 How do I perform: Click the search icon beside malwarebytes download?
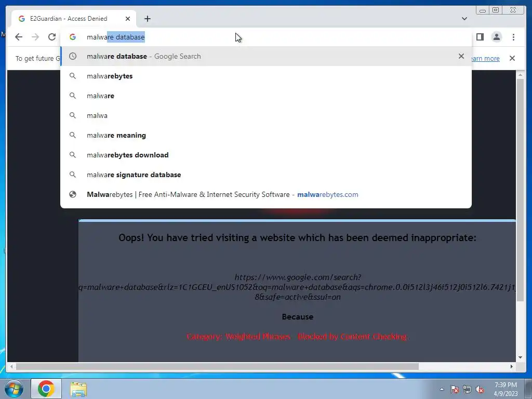point(73,155)
